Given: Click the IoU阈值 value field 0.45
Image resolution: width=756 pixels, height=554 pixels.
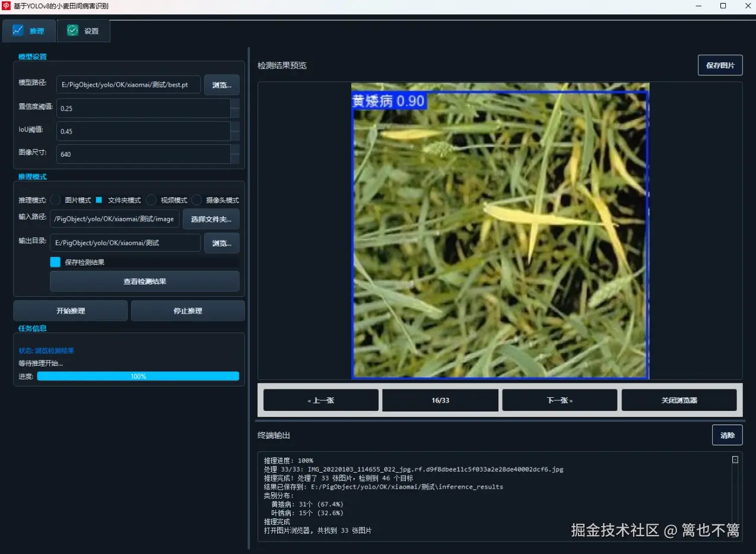Looking at the screenshot, I should [144, 131].
